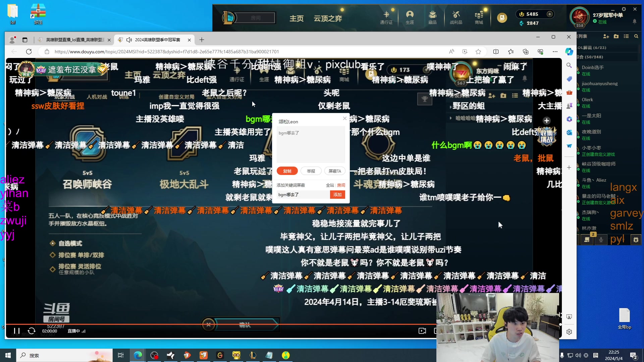Viewport: 644px width, 362px height.
Task: Open Task View on the taskbar
Action: click(x=121, y=355)
